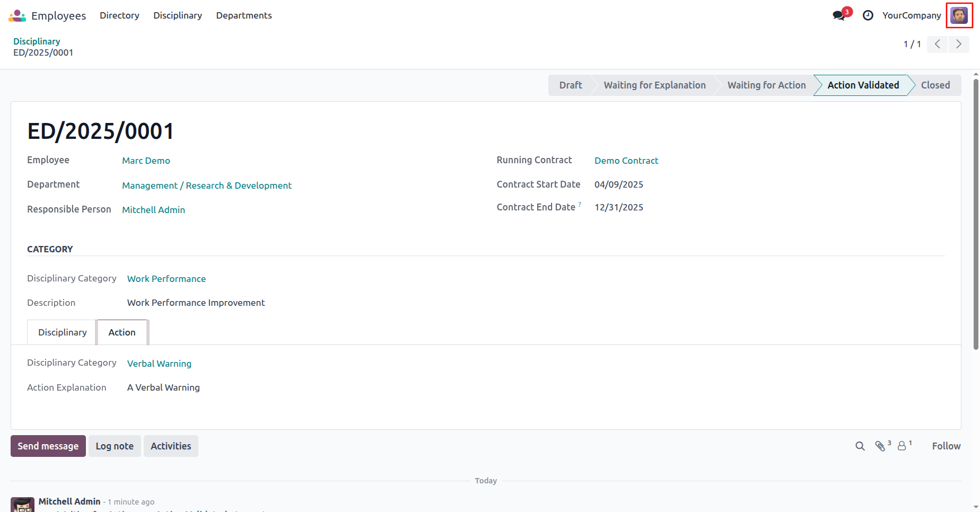The height and width of the screenshot is (512, 980).
Task: Click the Contract End Date value 12/31/2025
Action: [x=619, y=207]
